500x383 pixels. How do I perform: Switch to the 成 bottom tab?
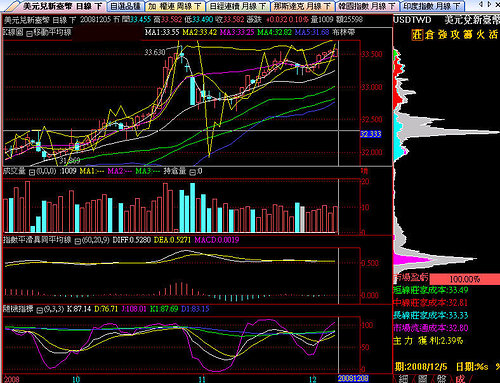point(460,379)
